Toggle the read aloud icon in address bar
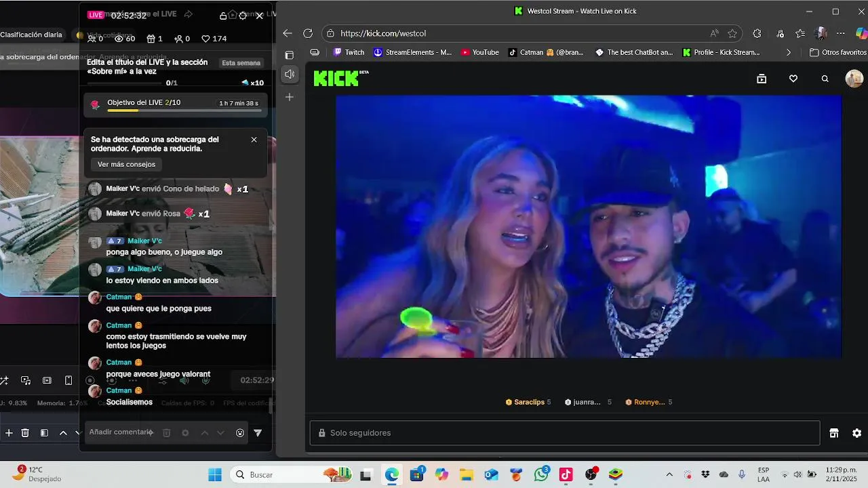868x488 pixels. click(714, 33)
